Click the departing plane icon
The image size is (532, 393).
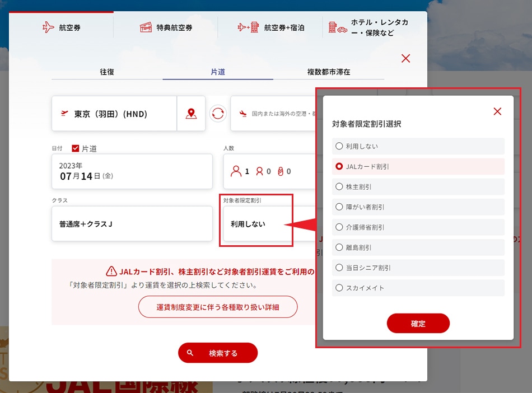tap(64, 113)
